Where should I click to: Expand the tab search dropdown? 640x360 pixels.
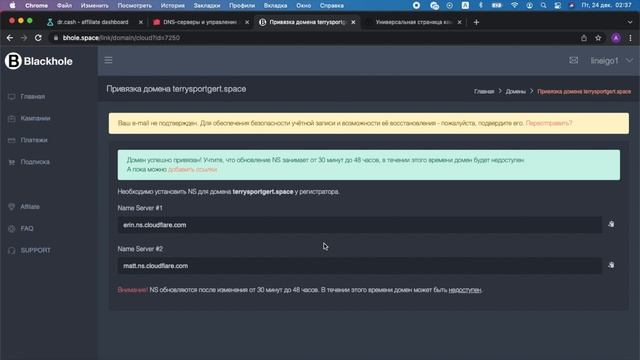pos(630,22)
